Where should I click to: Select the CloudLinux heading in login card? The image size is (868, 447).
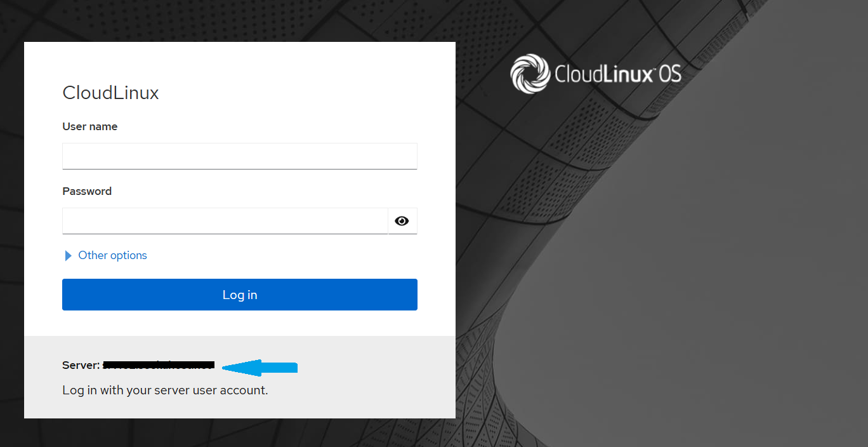110,93
